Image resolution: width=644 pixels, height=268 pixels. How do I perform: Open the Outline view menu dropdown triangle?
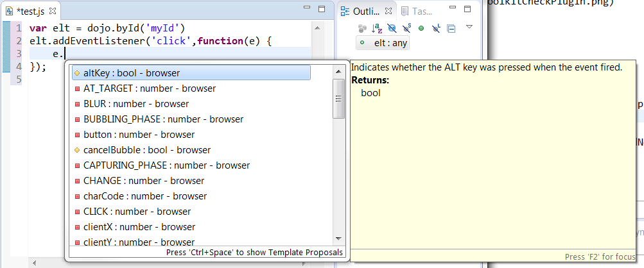[469, 27]
